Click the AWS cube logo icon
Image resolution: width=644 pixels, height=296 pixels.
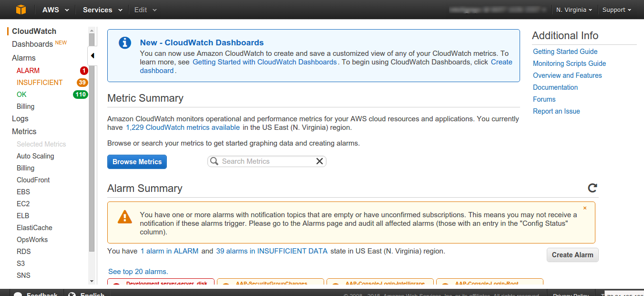click(21, 10)
